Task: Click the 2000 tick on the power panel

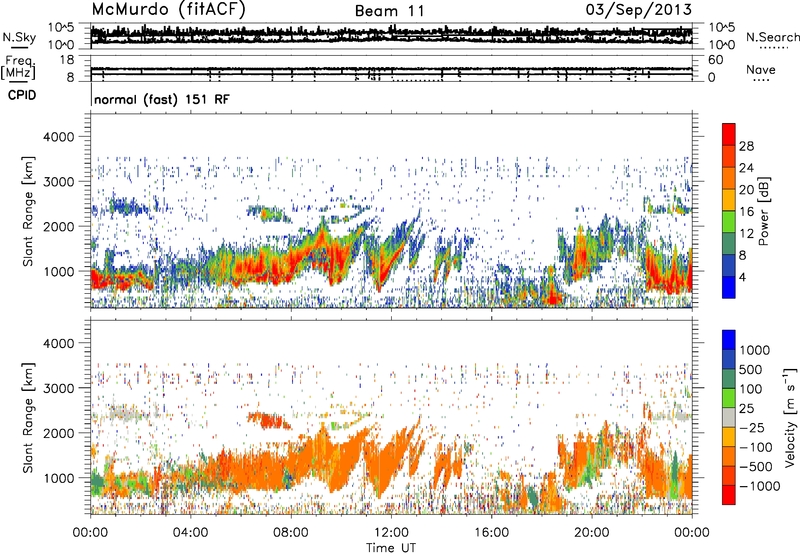Action: (x=59, y=226)
